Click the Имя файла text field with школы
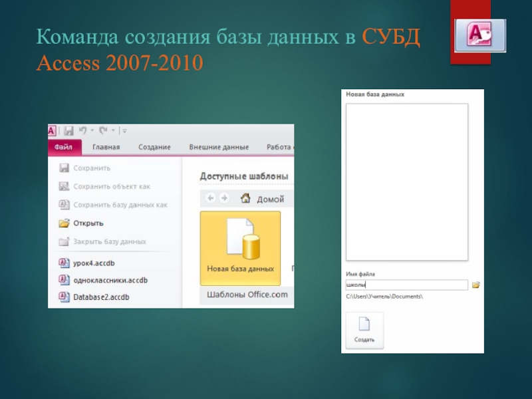 [407, 285]
